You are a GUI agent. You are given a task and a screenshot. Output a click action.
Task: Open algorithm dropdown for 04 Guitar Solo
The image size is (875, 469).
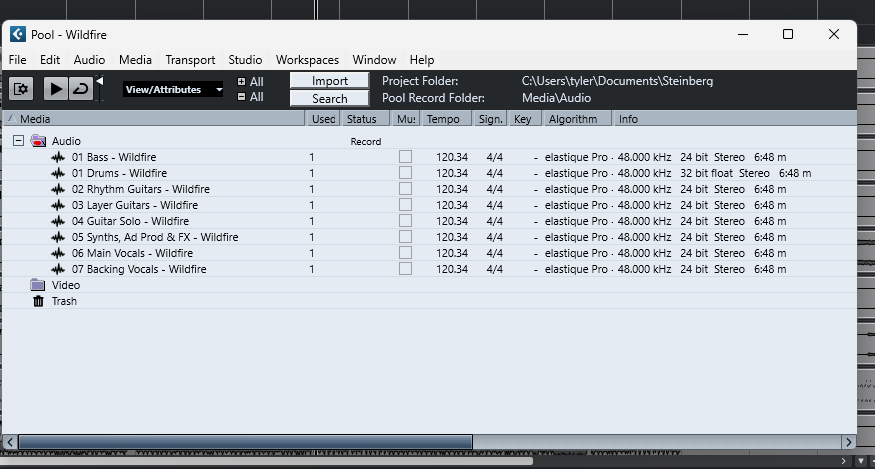579,221
